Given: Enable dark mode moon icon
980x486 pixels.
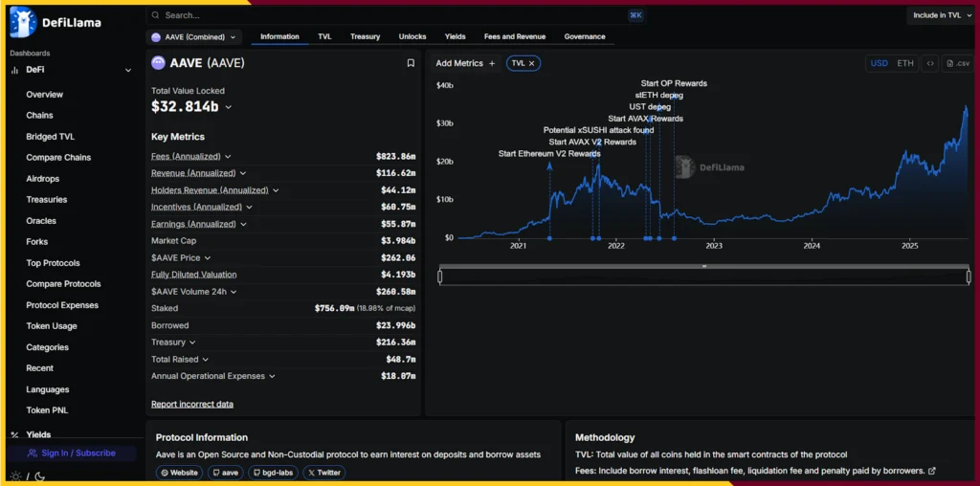Looking at the screenshot, I should click(x=39, y=475).
